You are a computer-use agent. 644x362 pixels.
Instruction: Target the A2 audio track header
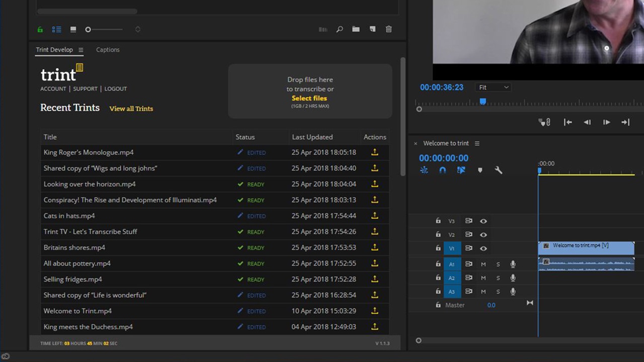[x=452, y=278]
